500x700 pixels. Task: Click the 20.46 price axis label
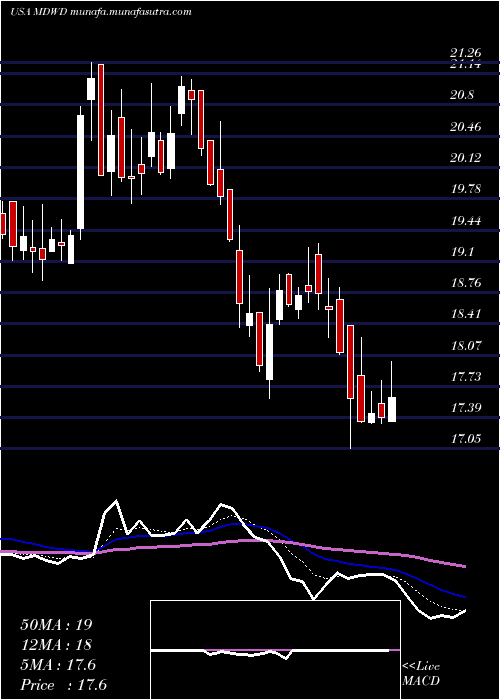coord(466,127)
